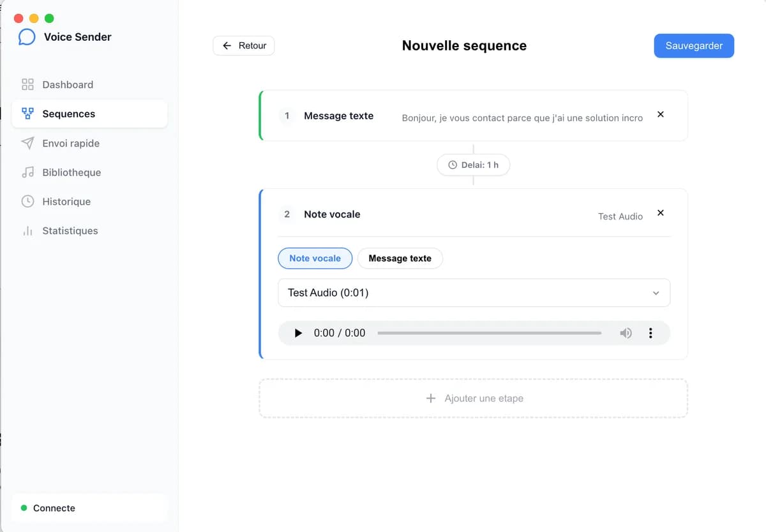Switch step 2 to Message texte mode
The height and width of the screenshot is (532, 766).
click(400, 258)
